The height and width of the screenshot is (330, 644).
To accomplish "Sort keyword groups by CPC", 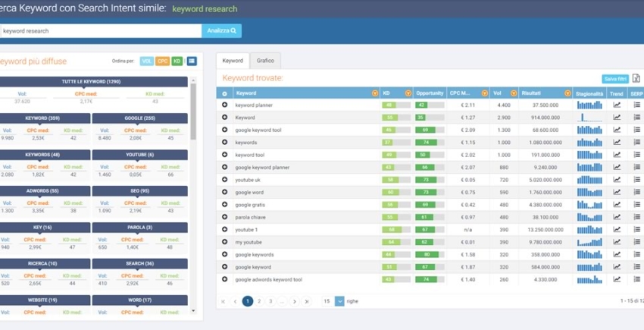I will (x=163, y=61).
